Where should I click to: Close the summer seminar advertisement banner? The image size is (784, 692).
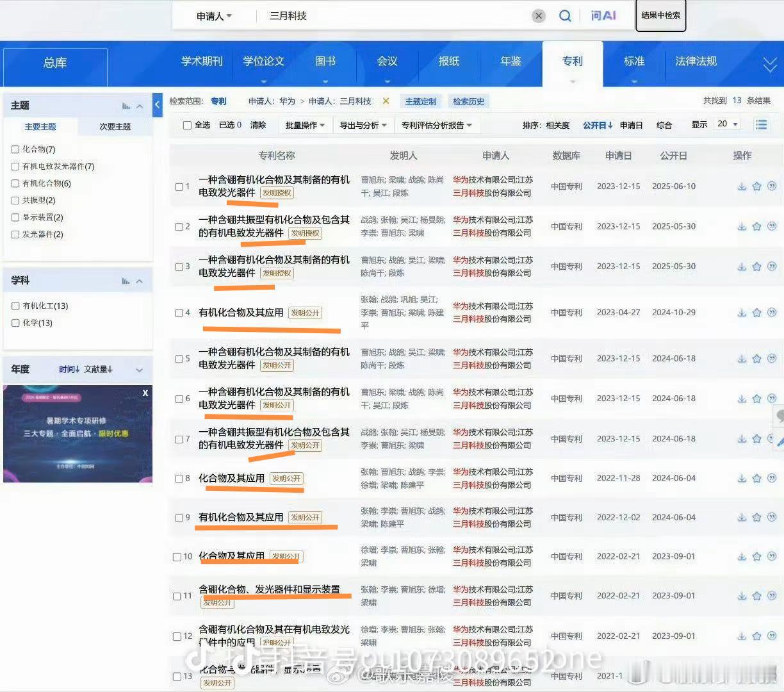coord(145,393)
